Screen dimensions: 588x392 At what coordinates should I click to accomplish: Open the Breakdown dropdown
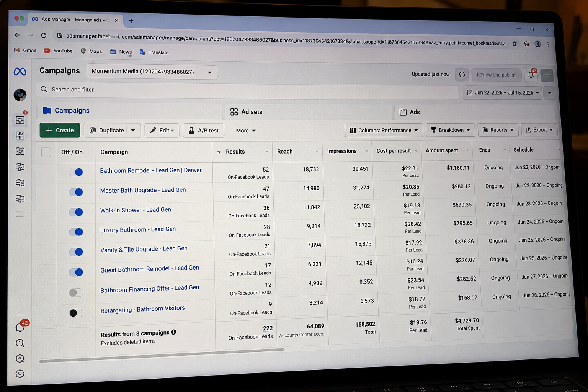[x=451, y=130]
